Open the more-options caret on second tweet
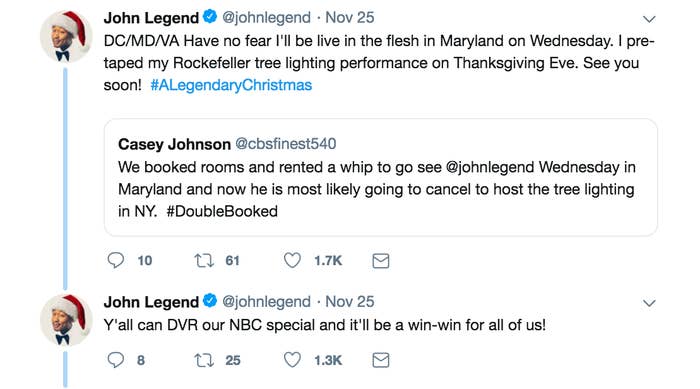Viewport: 700px width, 389px height. [x=649, y=303]
